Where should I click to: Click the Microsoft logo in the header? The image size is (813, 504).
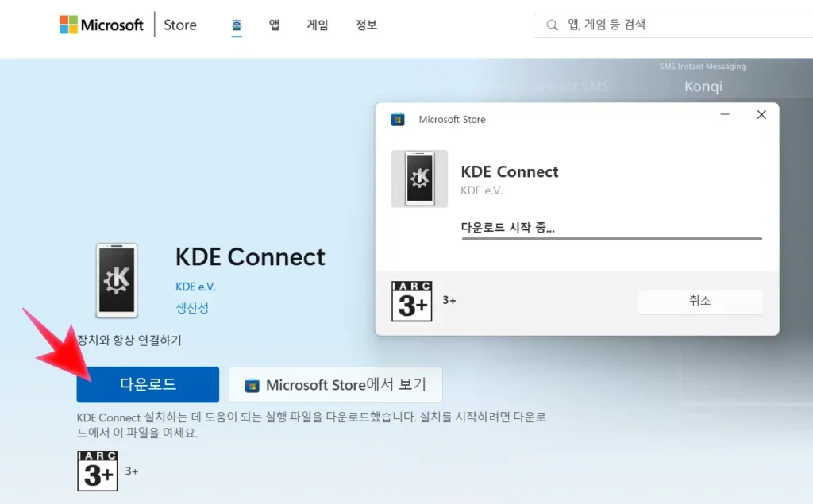[101, 25]
